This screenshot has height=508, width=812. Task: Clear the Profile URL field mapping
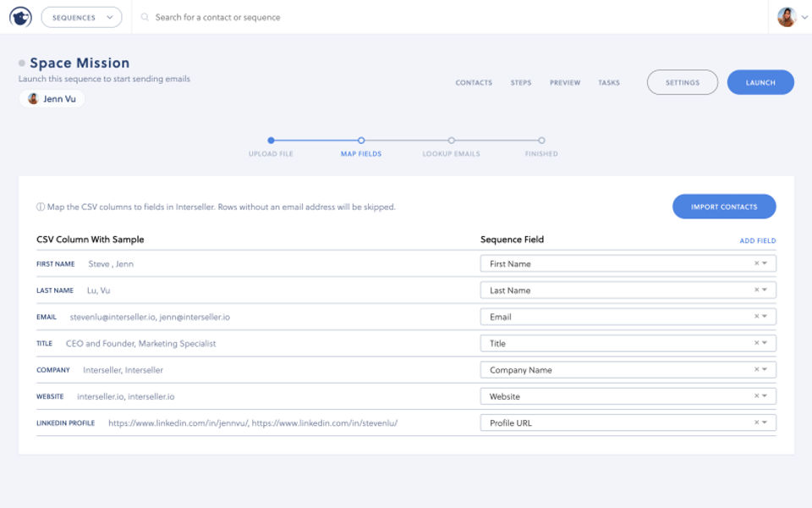click(756, 422)
